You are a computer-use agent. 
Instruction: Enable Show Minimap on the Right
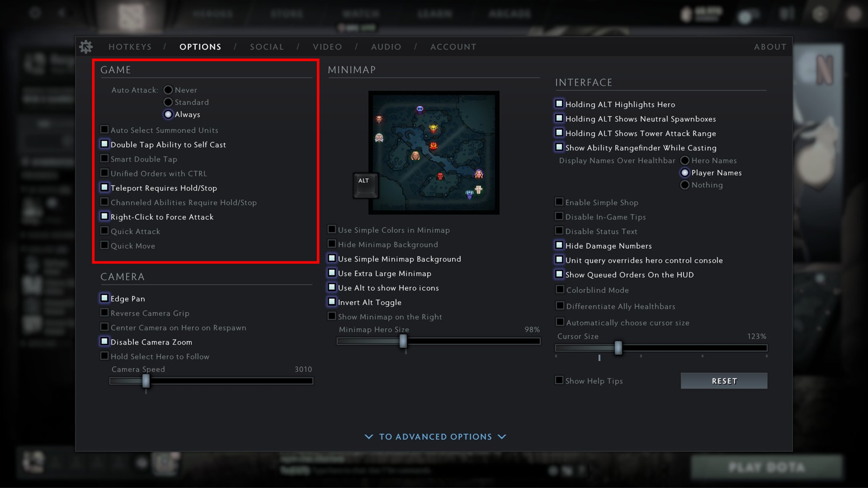(x=332, y=316)
